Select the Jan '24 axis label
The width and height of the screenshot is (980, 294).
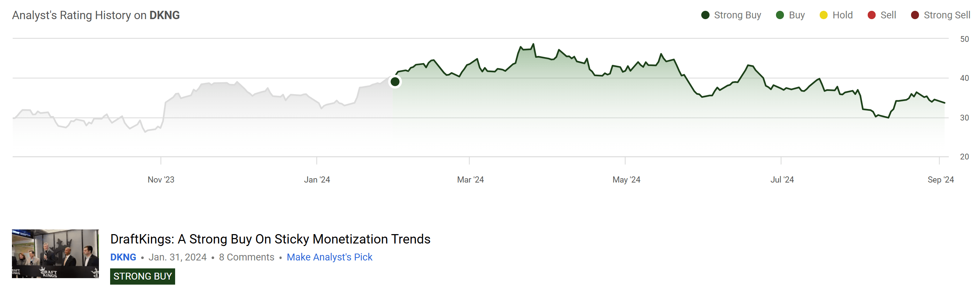pos(317,180)
